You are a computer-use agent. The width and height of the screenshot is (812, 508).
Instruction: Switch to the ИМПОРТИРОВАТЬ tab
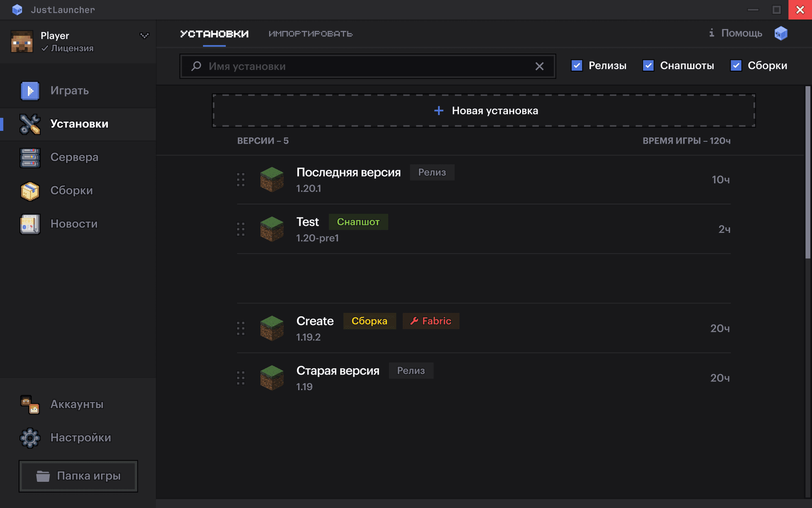click(x=310, y=33)
